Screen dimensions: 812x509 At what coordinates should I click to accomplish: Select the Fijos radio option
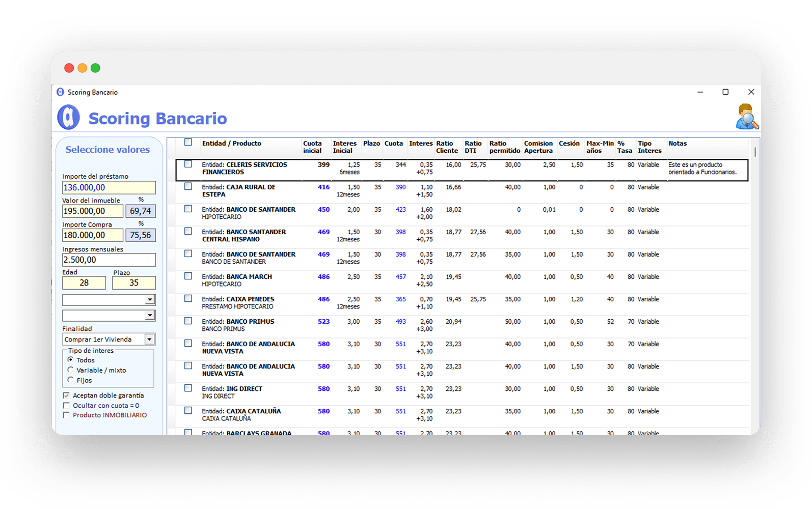[70, 380]
